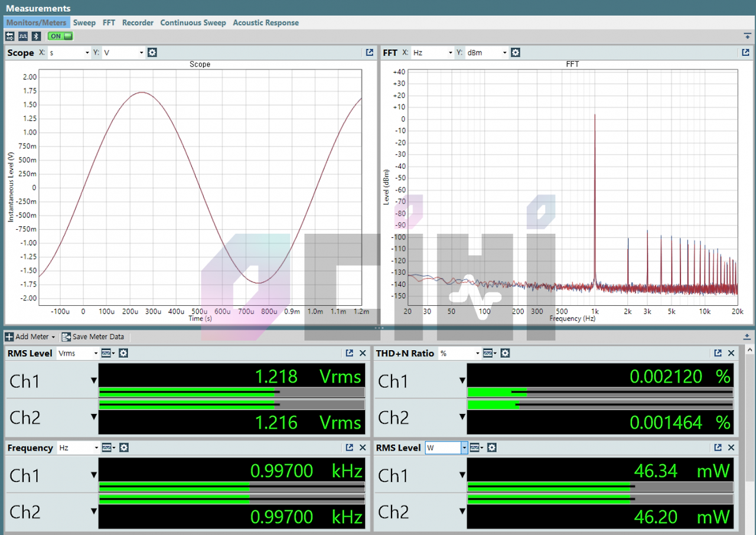The height and width of the screenshot is (535, 756).
Task: Open graph-type icon for the W RMS Level meter
Action: coord(477,448)
